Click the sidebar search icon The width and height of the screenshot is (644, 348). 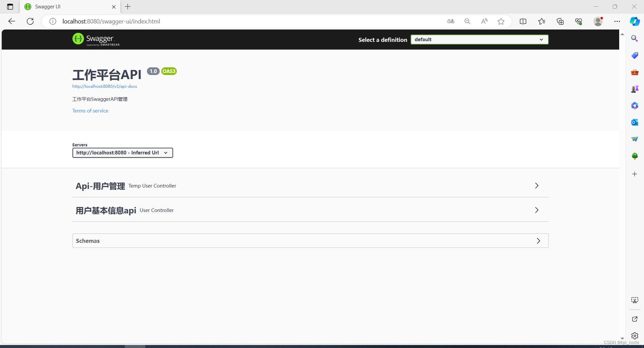tap(635, 39)
